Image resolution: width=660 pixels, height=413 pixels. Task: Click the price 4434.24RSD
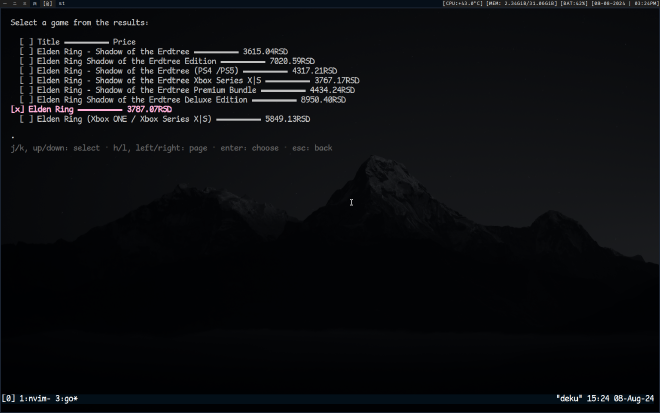[x=333, y=91]
